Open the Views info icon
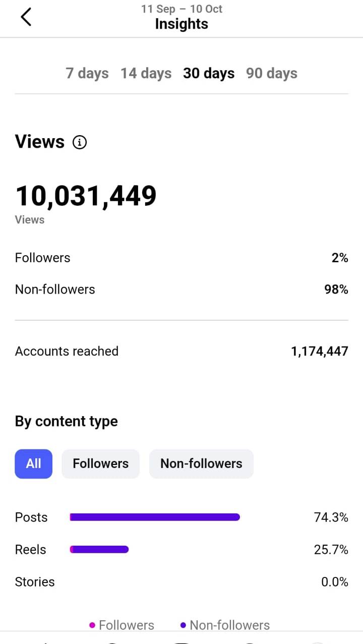 [x=80, y=143]
